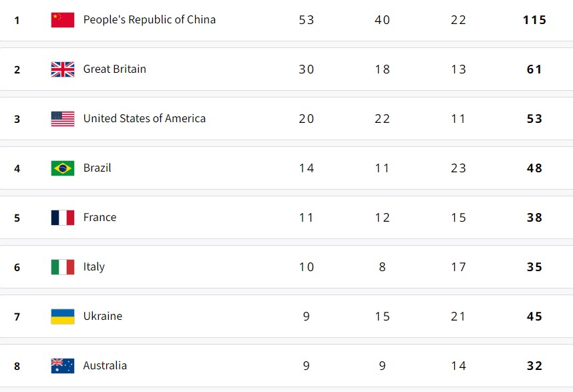
Task: Select United States of America name
Action: (144, 119)
